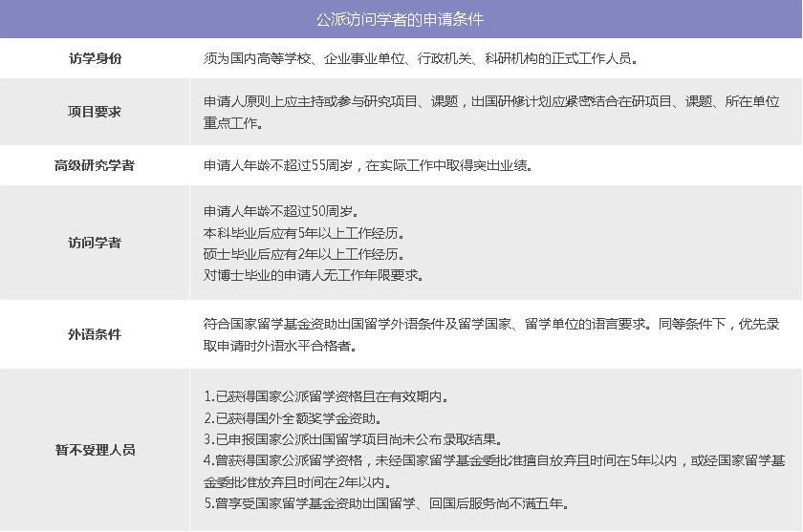Image resolution: width=803 pixels, height=532 pixels.
Task: Click line 对博士毕业的申请人无工作年限要求。
Action: coord(314,275)
